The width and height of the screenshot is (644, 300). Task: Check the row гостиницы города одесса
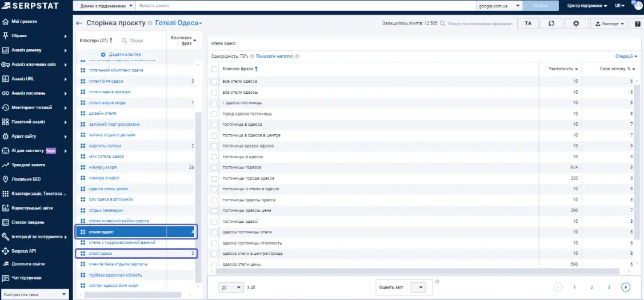[x=214, y=178]
